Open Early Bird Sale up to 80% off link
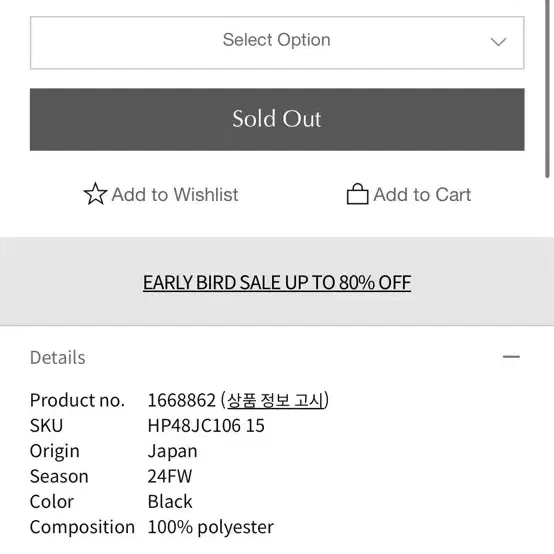The height and width of the screenshot is (554, 554). [277, 282]
